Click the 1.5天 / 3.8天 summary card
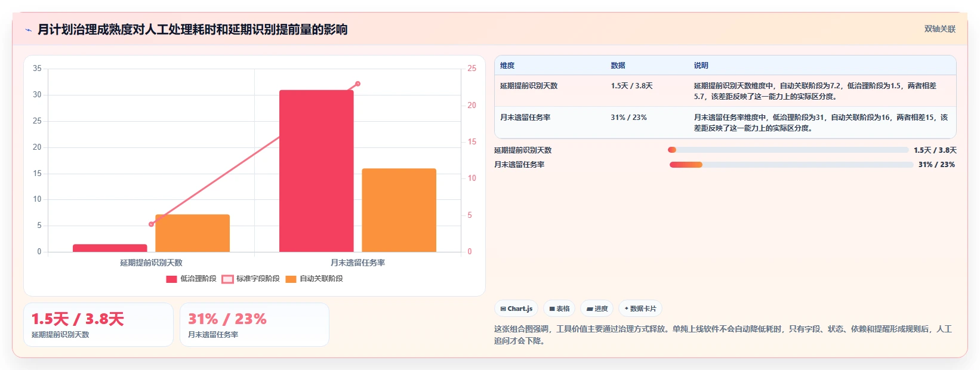 (98, 325)
